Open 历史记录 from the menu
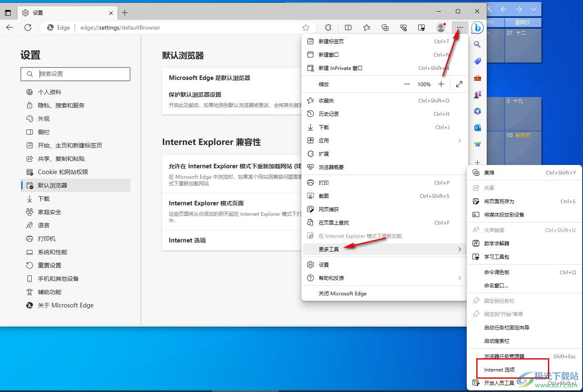 click(384, 114)
